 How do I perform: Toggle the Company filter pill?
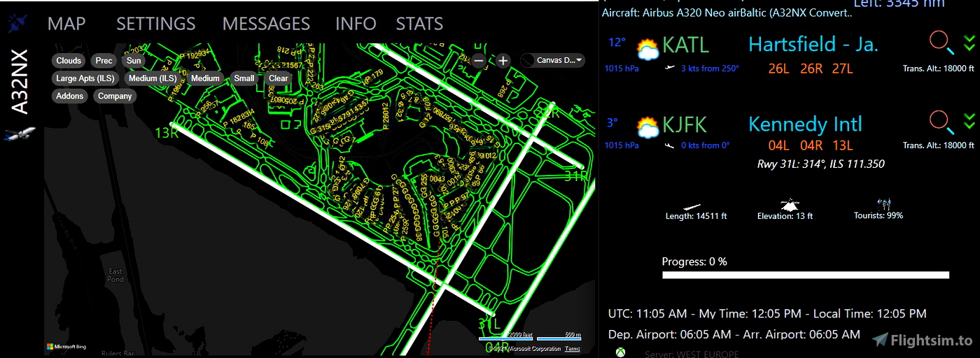115,96
